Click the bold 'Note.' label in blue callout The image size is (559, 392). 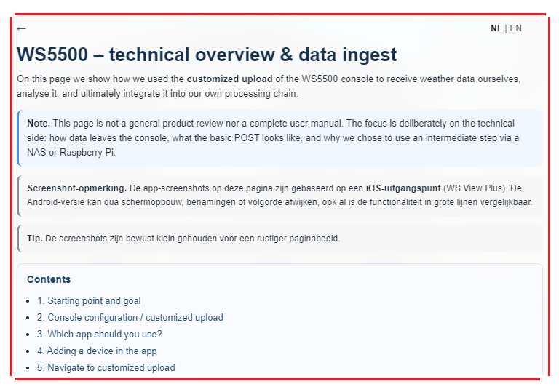39,124
